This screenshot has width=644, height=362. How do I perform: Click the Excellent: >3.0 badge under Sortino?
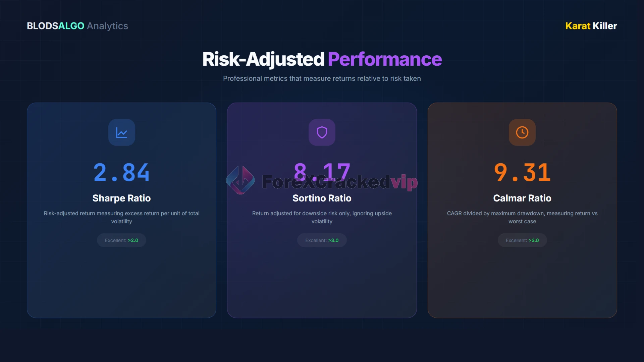coord(322,240)
